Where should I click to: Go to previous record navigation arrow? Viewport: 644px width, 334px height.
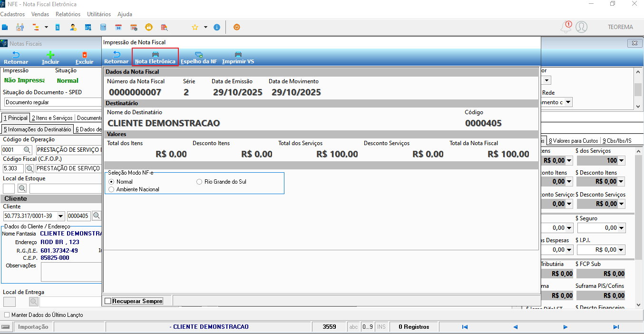515,327
